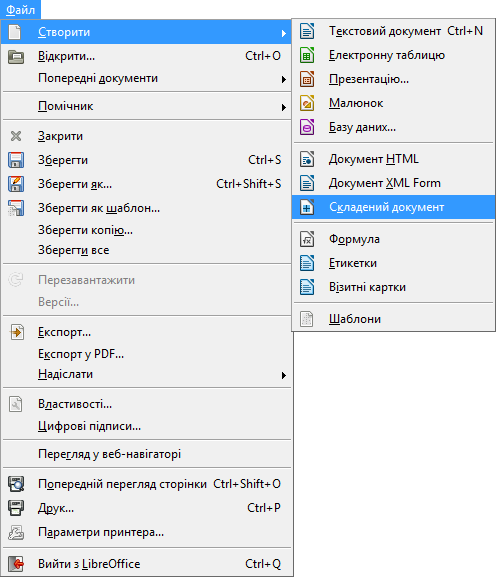Click the Database (Базу даних) icon
496x577 pixels.
[307, 127]
